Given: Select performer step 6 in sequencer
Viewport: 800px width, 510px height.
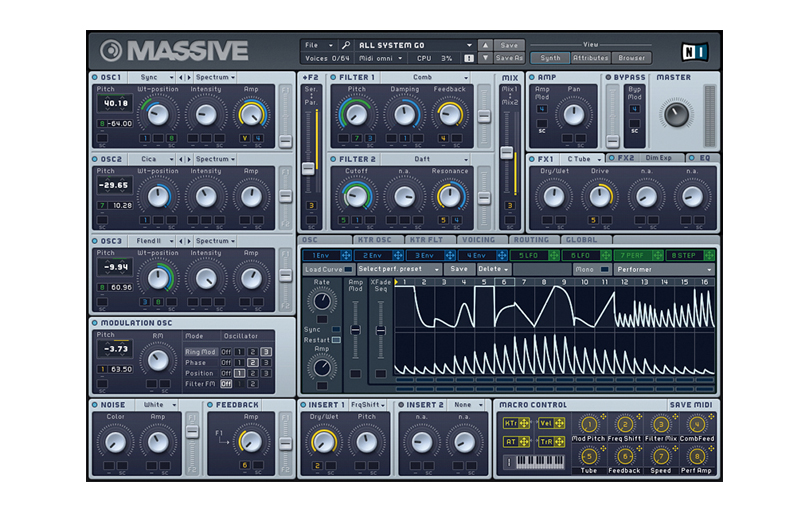Looking at the screenshot, I should tap(504, 282).
